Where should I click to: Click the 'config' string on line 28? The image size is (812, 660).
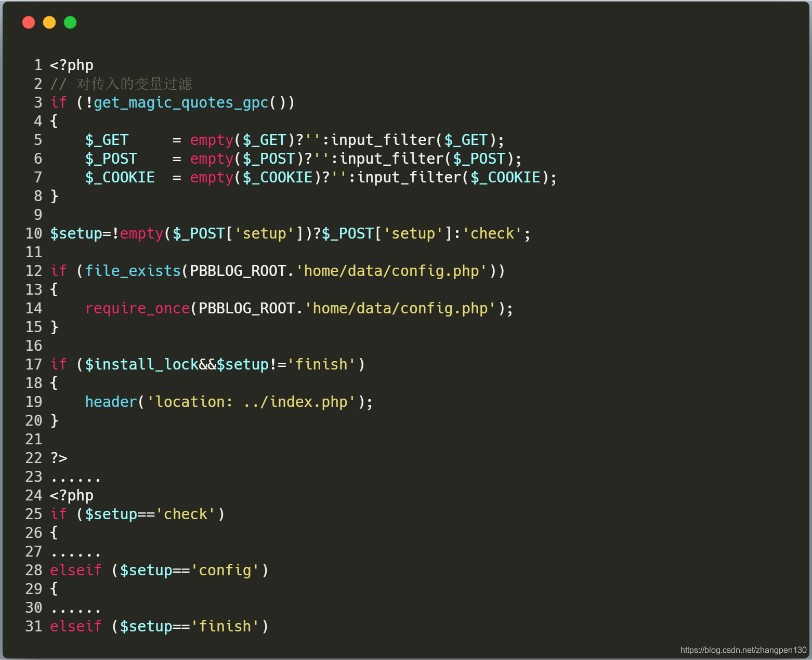click(225, 571)
